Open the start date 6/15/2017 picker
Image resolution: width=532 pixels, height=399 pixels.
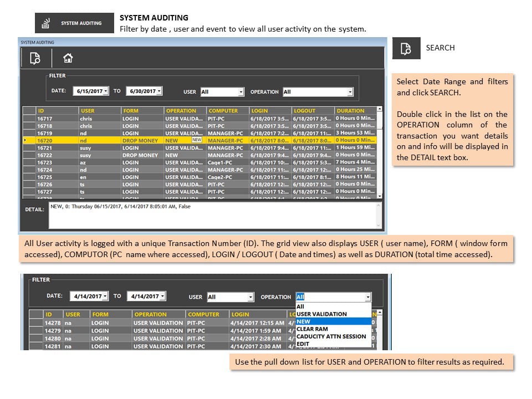[105, 91]
